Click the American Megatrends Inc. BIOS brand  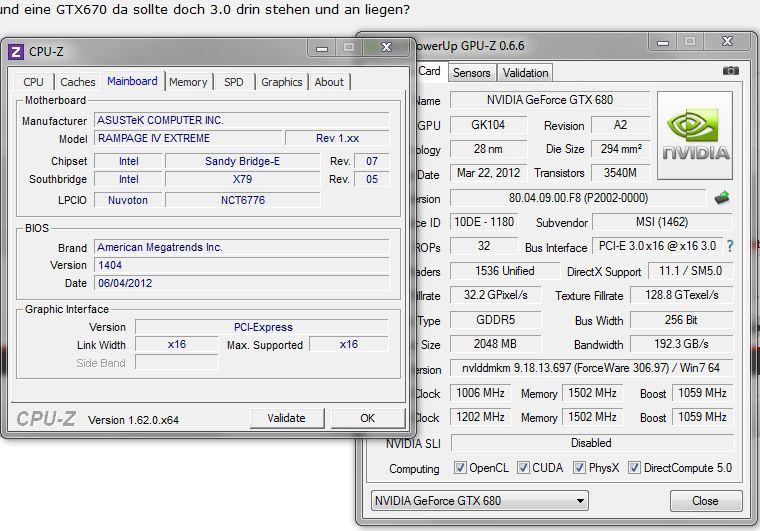(x=241, y=247)
